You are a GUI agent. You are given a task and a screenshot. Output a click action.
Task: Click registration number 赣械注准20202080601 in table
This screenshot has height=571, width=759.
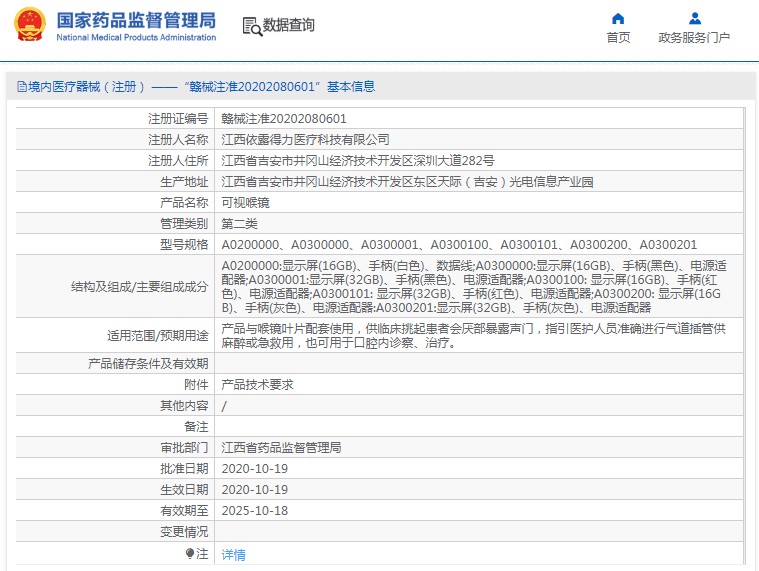pyautogui.click(x=284, y=118)
